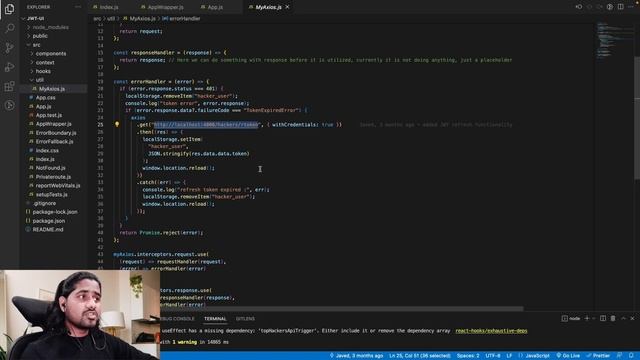Open package-lock.json in the explorer
640x360 pixels.
pyautogui.click(x=55, y=212)
